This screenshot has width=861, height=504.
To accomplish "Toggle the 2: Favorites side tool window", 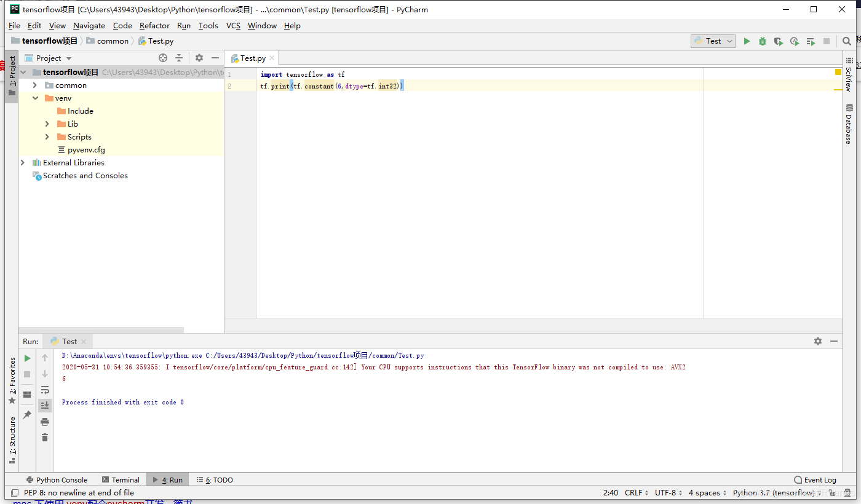I will 12,380.
